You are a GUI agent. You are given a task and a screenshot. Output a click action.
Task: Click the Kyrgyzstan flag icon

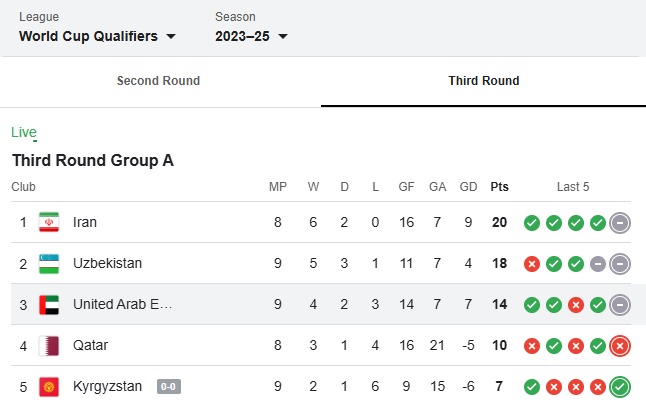(49, 387)
